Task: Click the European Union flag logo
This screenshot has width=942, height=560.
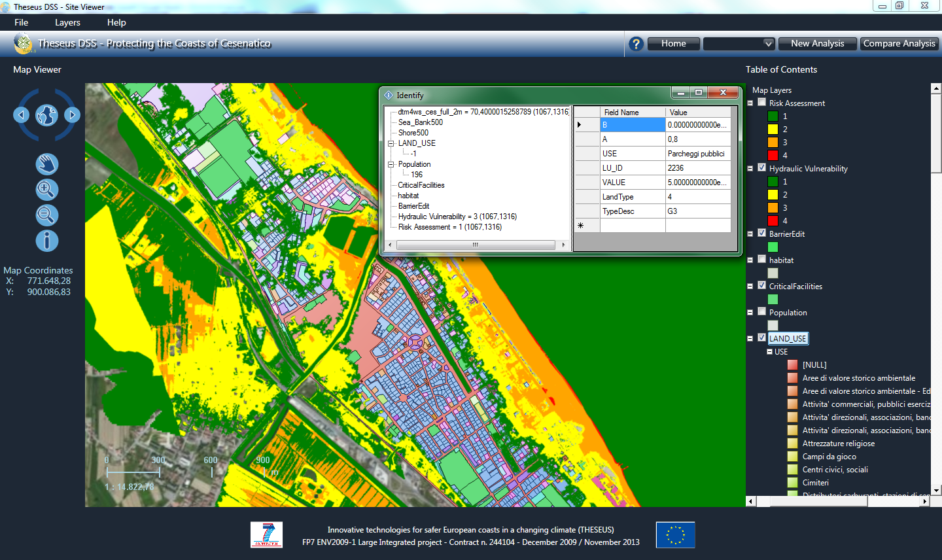Action: coord(675,534)
